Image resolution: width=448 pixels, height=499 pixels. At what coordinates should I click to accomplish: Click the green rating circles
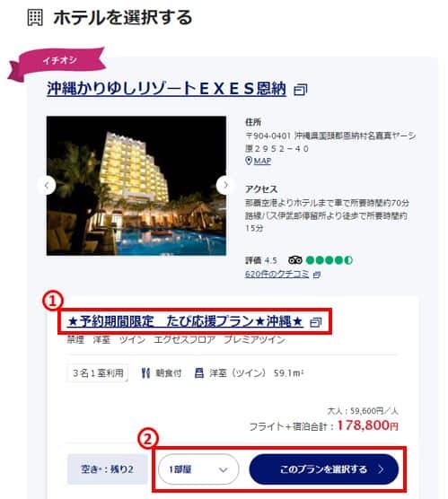pos(329,260)
